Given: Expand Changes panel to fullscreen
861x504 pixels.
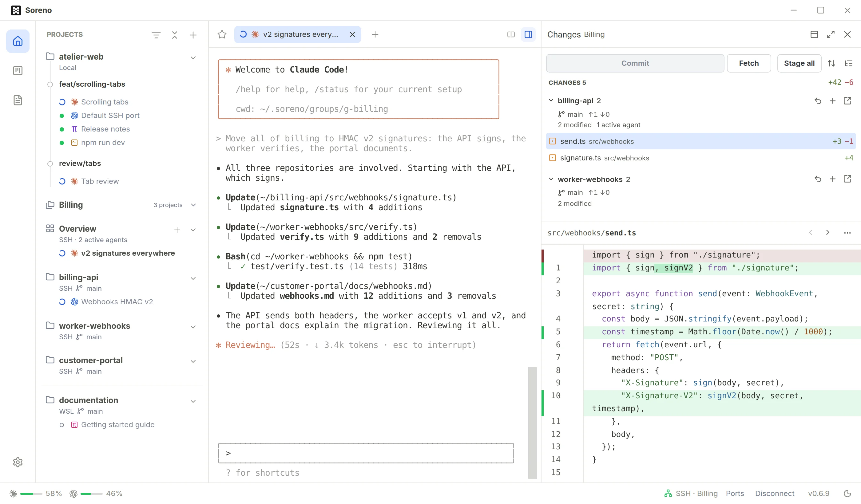Looking at the screenshot, I should pos(831,34).
